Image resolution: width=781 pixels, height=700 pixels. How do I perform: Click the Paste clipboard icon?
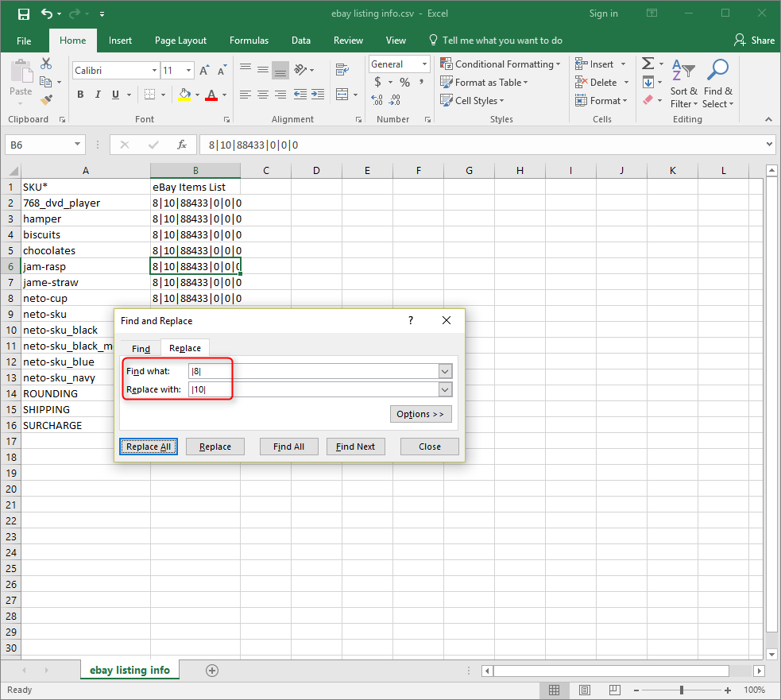pyautogui.click(x=21, y=70)
